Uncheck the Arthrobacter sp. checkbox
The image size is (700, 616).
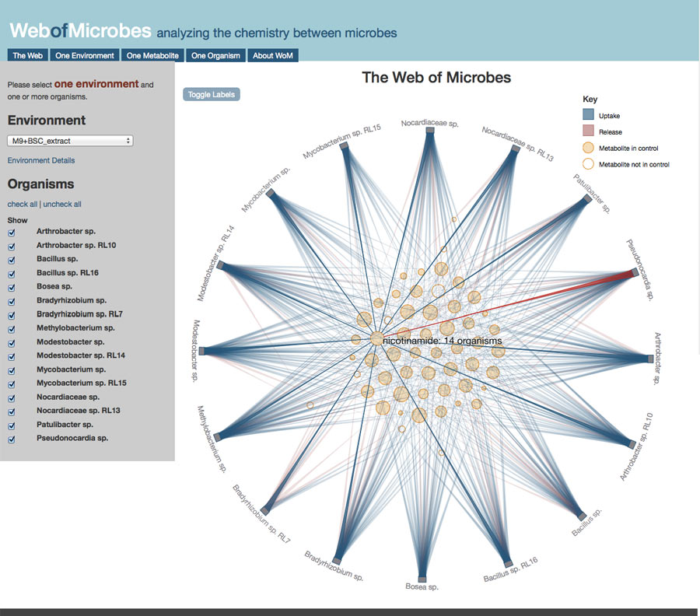(12, 232)
